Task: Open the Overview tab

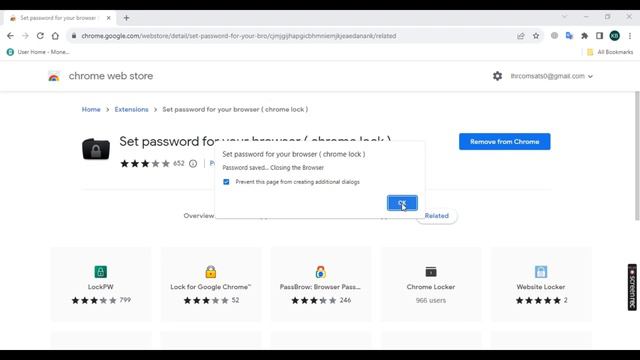Action: (x=199, y=216)
